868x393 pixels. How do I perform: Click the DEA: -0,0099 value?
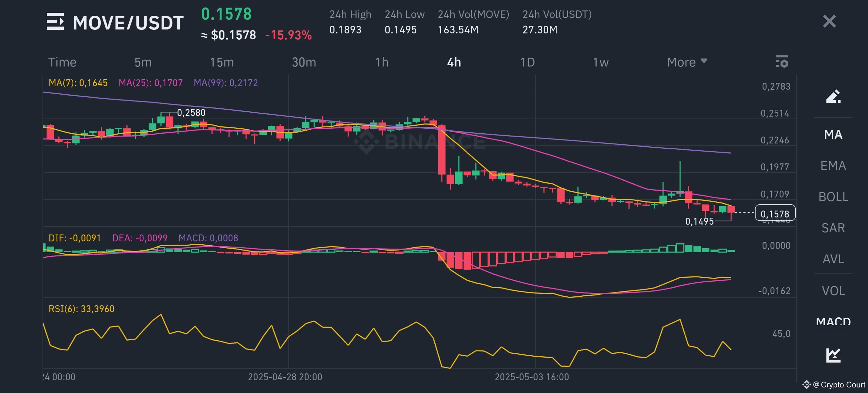click(x=140, y=238)
